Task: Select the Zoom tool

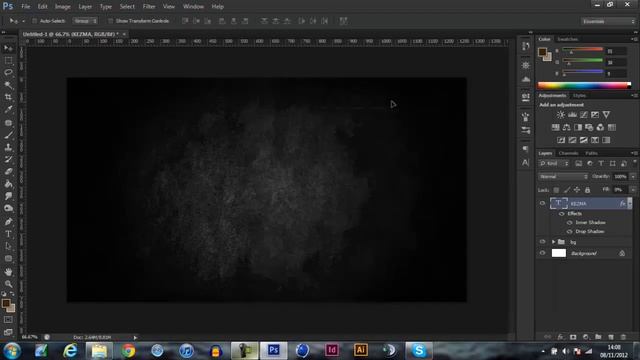Action: (8, 284)
